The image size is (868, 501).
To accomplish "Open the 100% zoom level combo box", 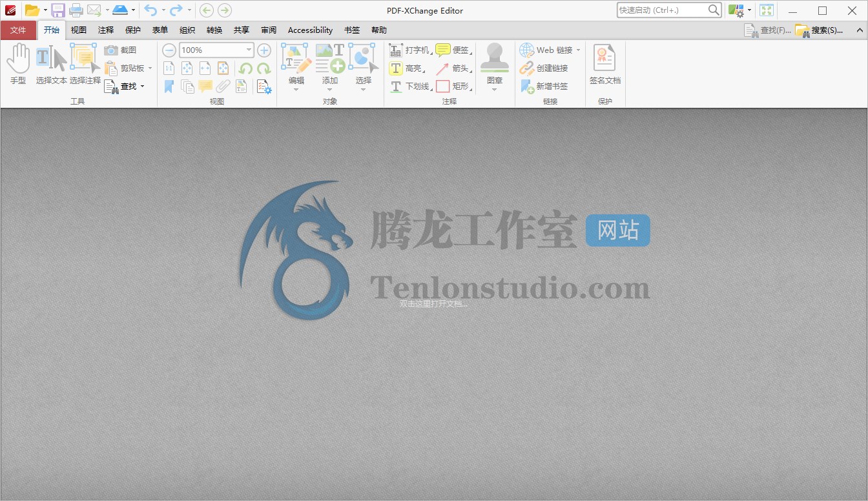I will pyautogui.click(x=216, y=50).
